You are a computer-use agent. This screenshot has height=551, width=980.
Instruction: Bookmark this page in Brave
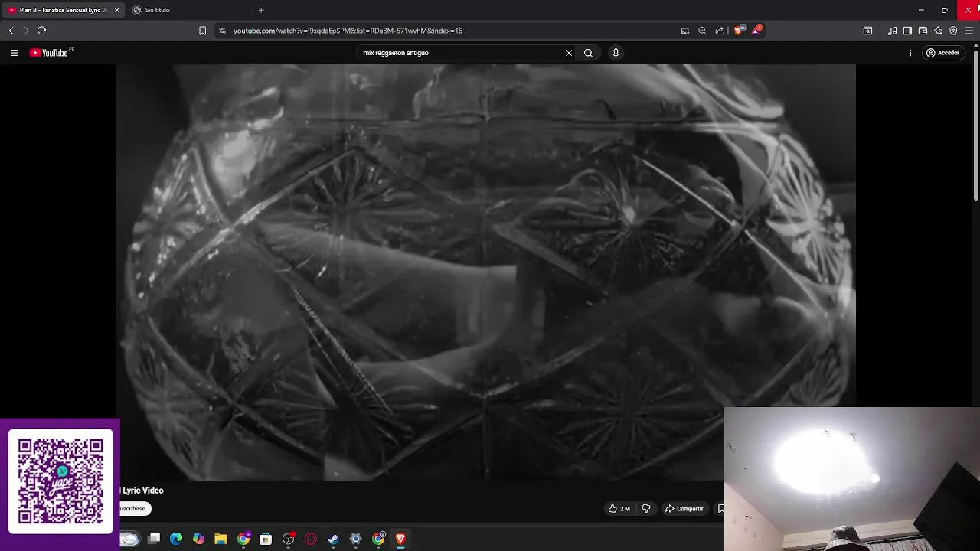click(x=202, y=31)
